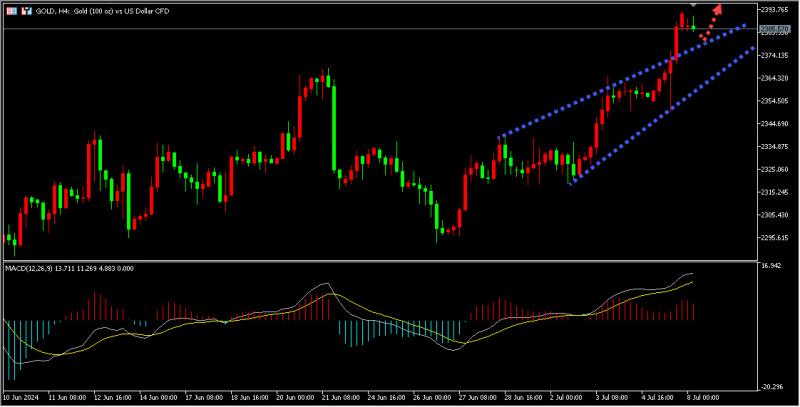
Task: Select the upper blue dotted channel trendline
Action: (622, 82)
